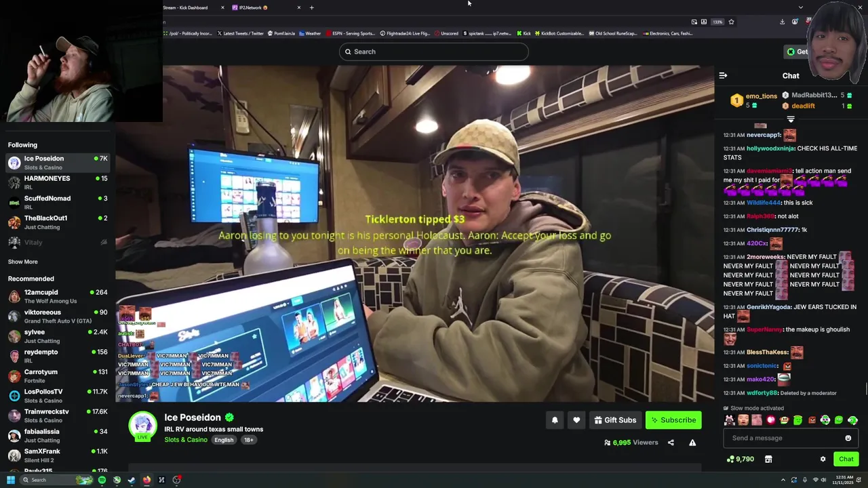Show hidden system tray icons
The height and width of the screenshot is (488, 868).
coord(783,480)
